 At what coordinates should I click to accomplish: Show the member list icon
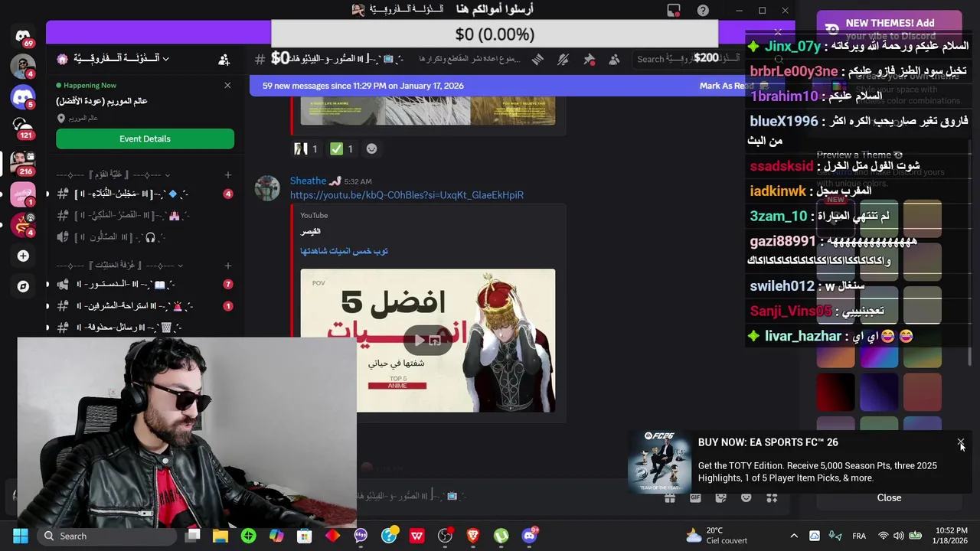click(x=614, y=59)
